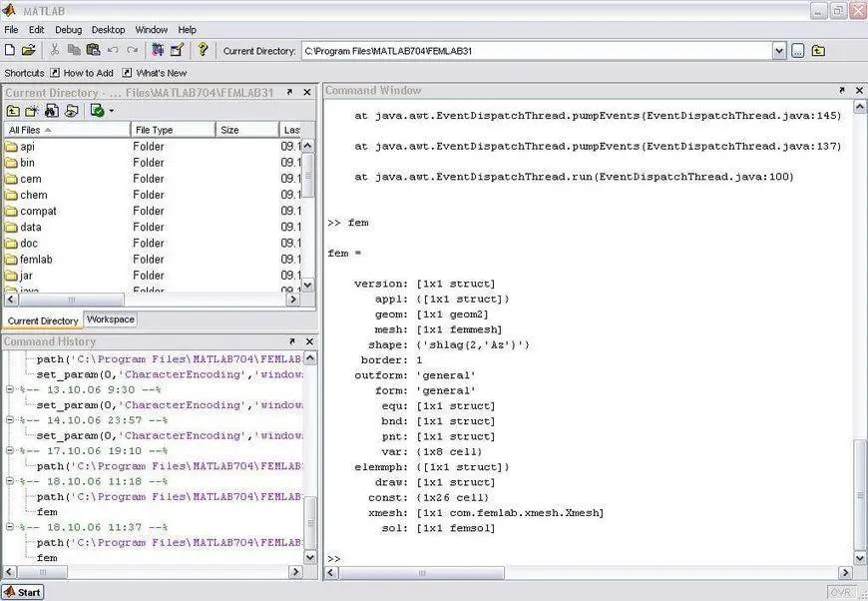
Task: Click the Command Window scroll up arrow
Action: [859, 107]
